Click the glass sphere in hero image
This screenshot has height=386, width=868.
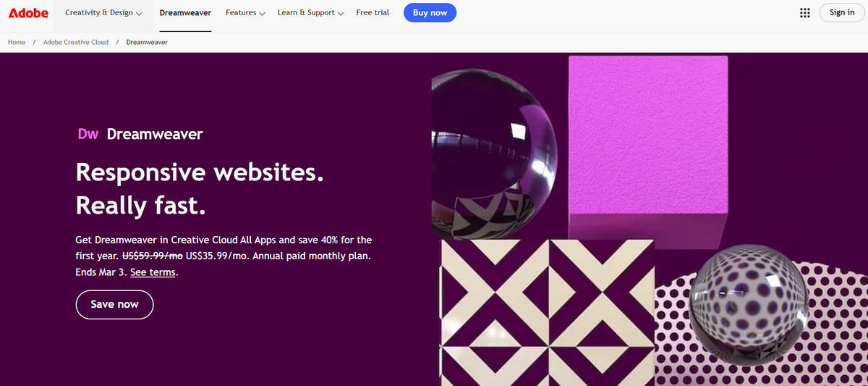pyautogui.click(x=493, y=154)
